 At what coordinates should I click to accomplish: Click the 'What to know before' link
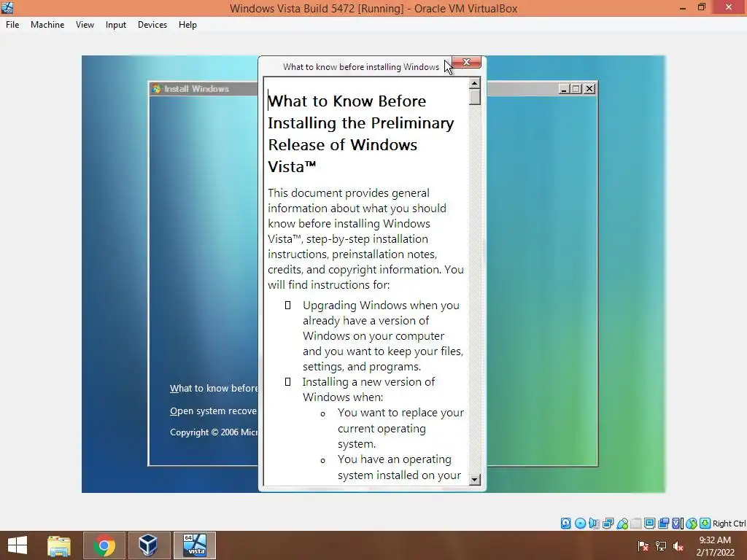pyautogui.click(x=214, y=388)
